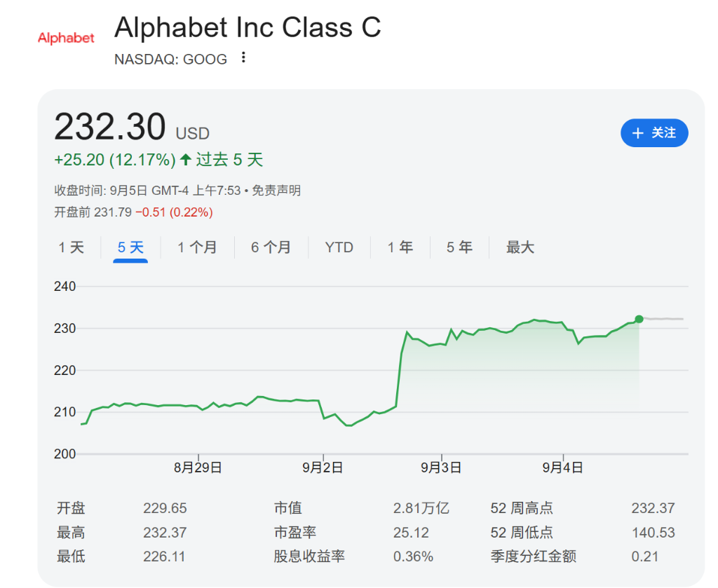Viewport: 718px width, 588px height.
Task: Click the 9月3日 date axis label
Action: (x=442, y=467)
